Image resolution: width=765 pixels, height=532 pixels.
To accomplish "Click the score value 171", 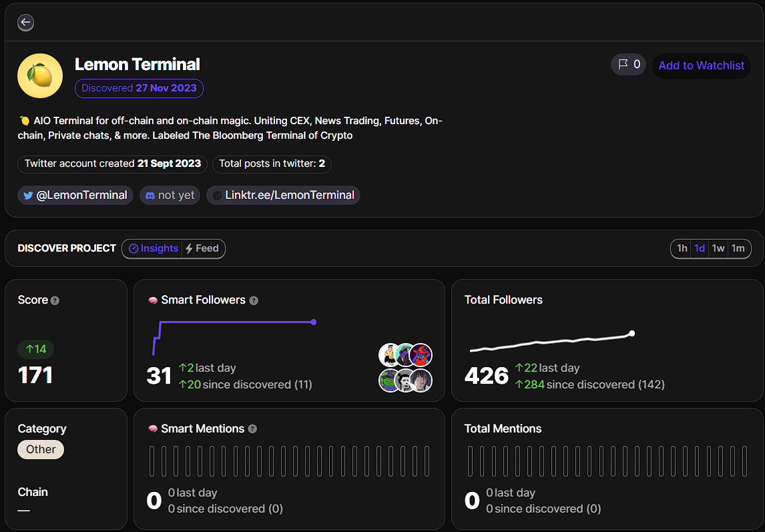I will (x=35, y=375).
